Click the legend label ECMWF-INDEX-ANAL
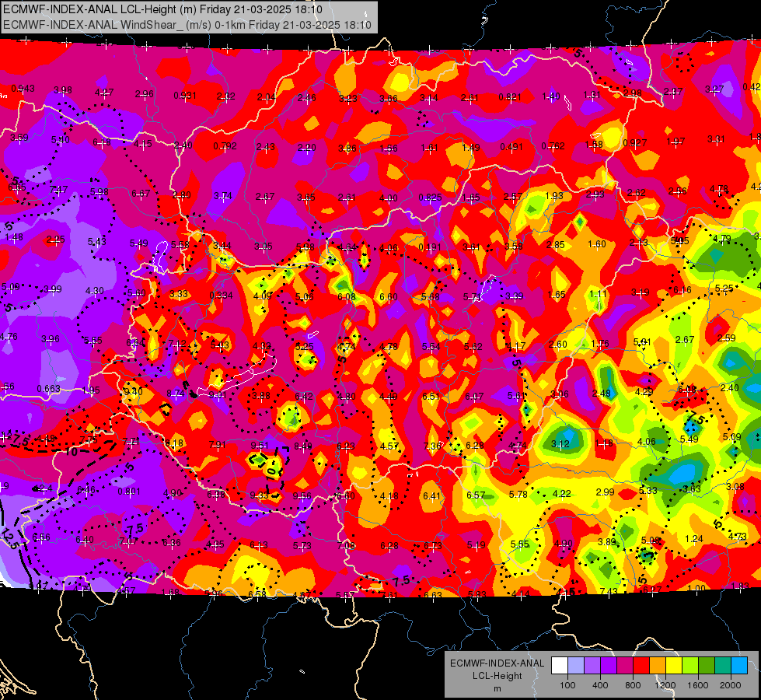This screenshot has width=761, height=700. pos(497,663)
